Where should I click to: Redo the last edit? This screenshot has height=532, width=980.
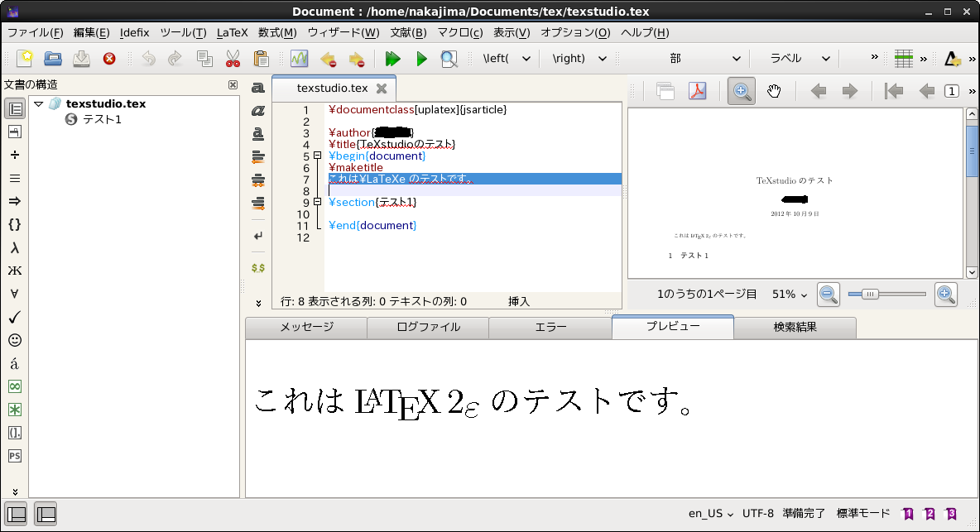point(175,59)
